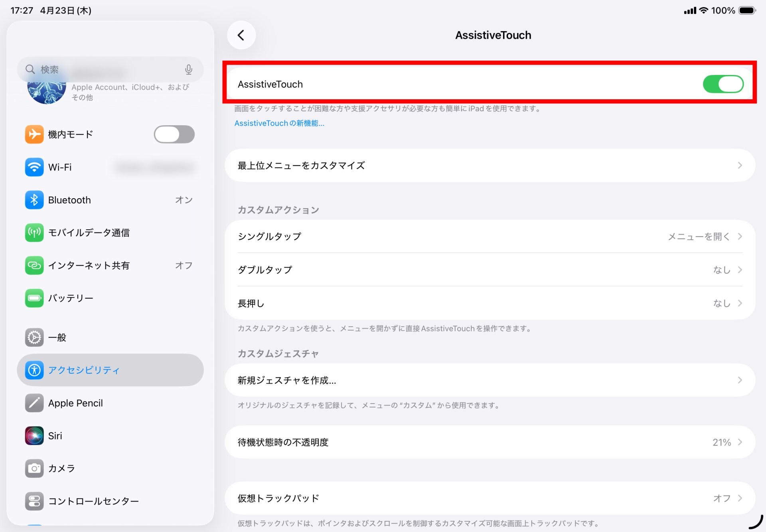Open Bluetooth settings
The width and height of the screenshot is (766, 532).
(x=34, y=200)
